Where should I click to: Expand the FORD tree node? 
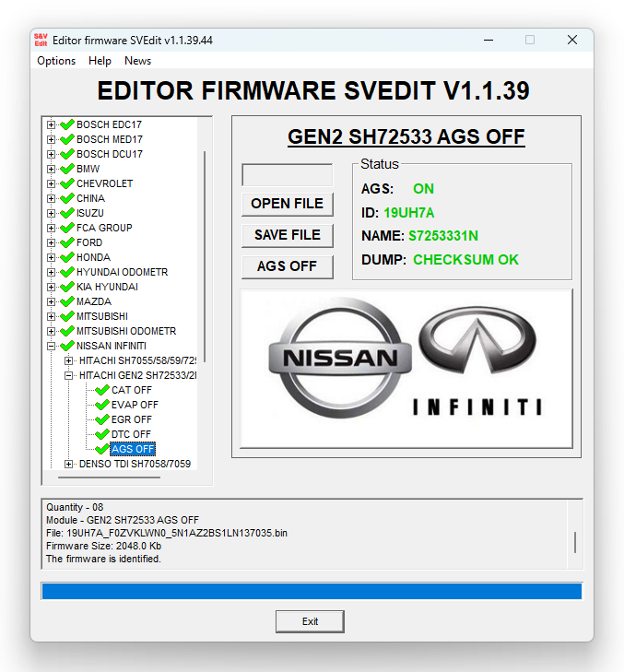pyautogui.click(x=51, y=242)
